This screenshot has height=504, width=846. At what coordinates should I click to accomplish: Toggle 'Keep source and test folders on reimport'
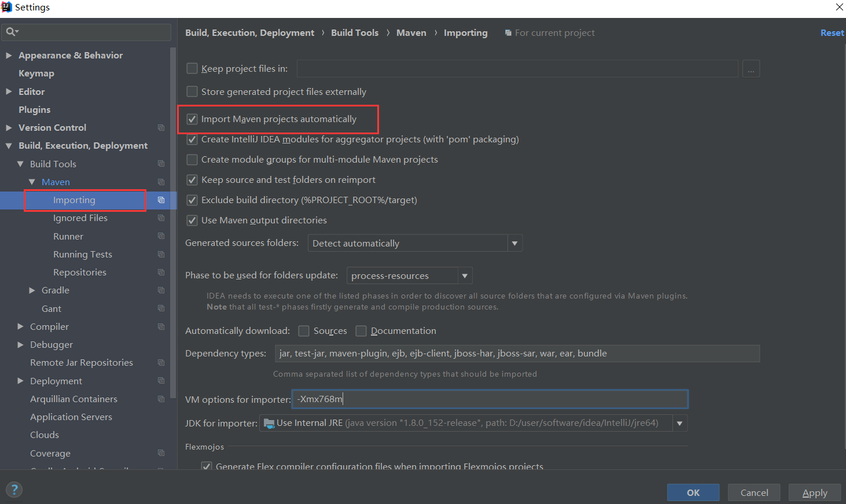(192, 180)
